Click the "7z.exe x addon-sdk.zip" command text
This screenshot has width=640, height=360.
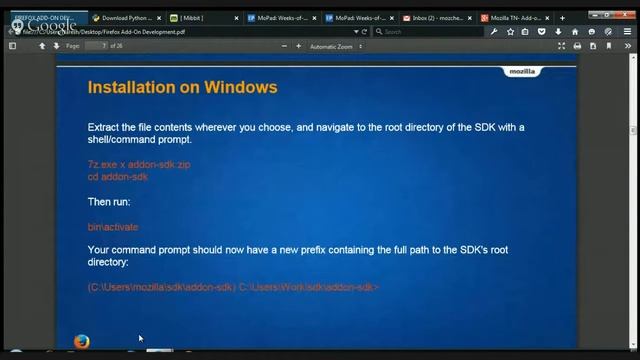(139, 164)
